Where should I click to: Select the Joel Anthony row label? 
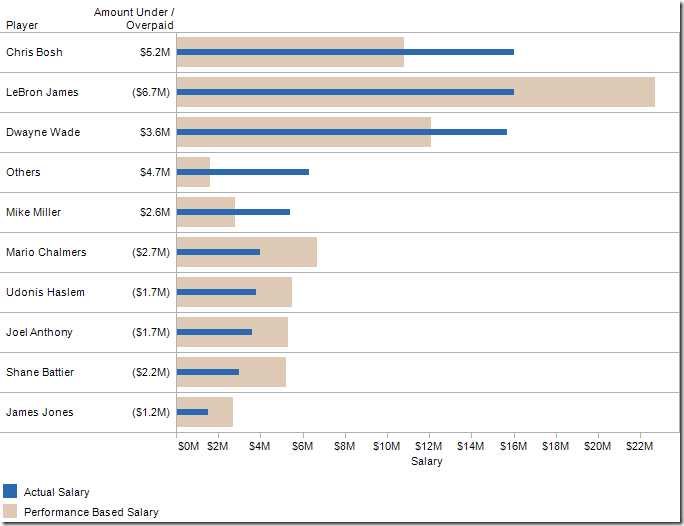pyautogui.click(x=39, y=332)
